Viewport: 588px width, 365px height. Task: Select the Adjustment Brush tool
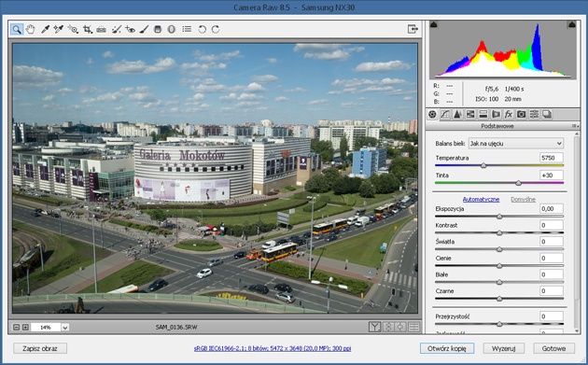(x=144, y=29)
